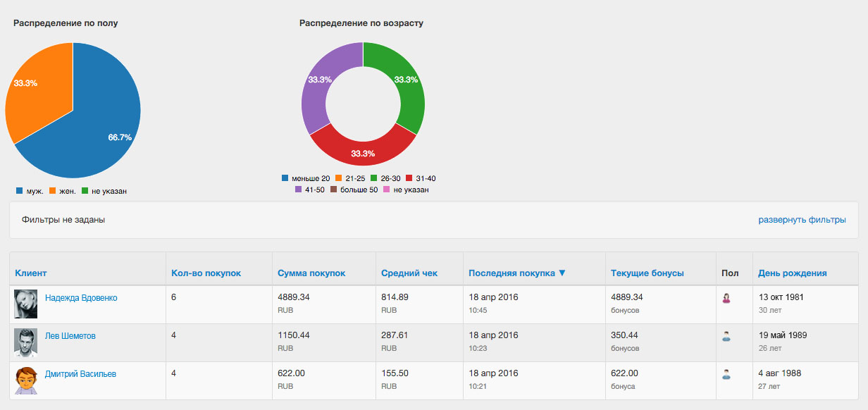Click birthday 13 окт 1981
This screenshot has height=410, width=868.
(781, 297)
